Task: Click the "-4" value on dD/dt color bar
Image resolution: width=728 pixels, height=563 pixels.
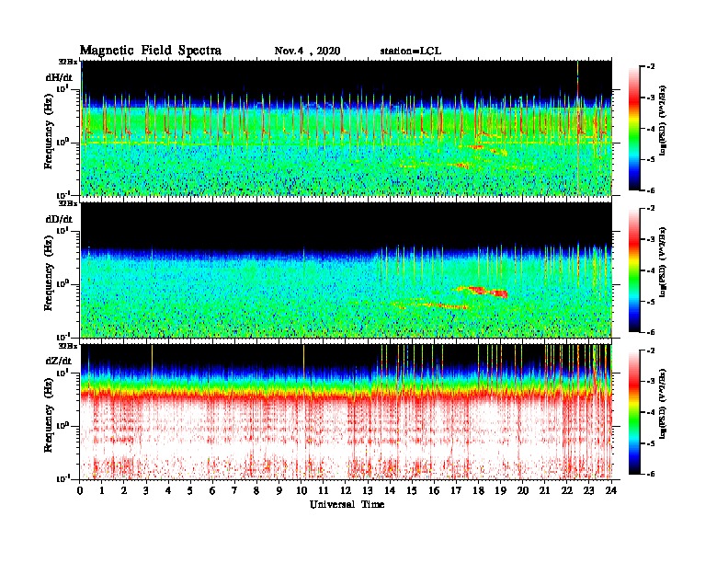Action: [x=651, y=270]
